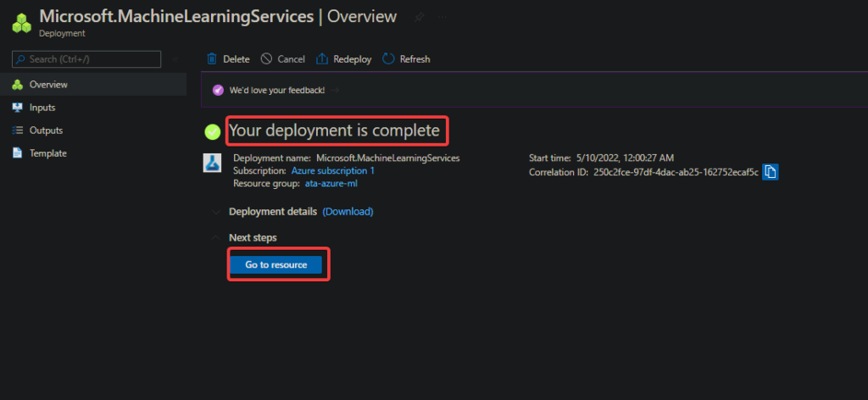Collapse the sidebar with the chevron
This screenshot has width=868, height=400.
(x=175, y=59)
